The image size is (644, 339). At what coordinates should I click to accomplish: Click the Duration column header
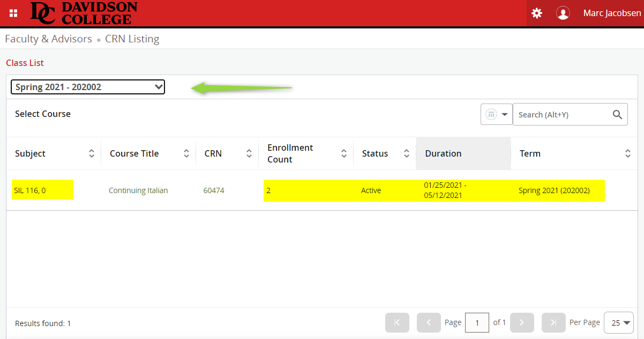[463, 153]
